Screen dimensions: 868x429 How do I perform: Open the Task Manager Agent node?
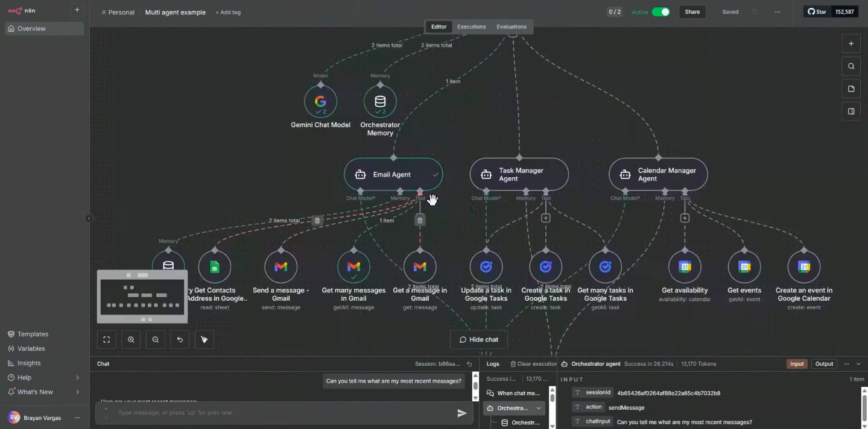point(518,174)
